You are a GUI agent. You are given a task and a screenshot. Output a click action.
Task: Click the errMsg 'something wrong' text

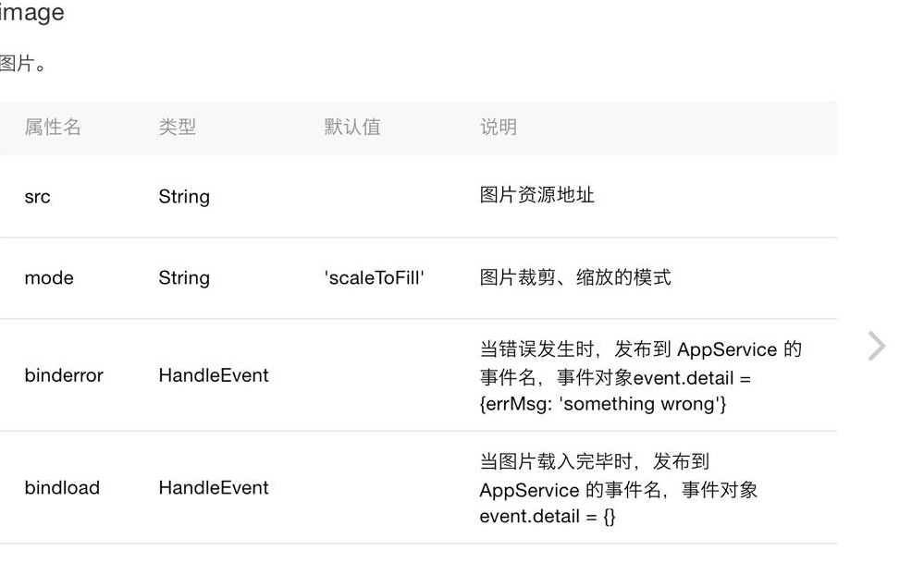point(603,405)
